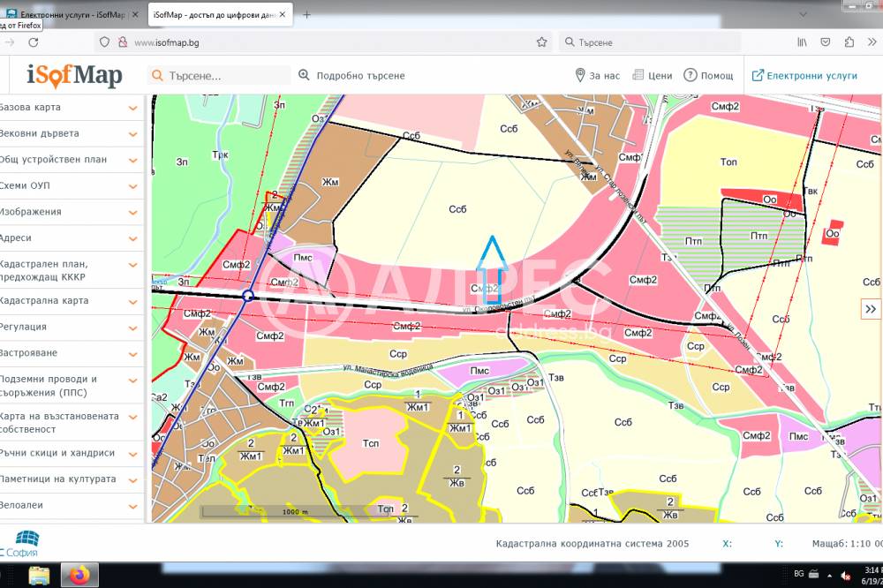Expand the Кадастрална карта section
Image resolution: width=883 pixels, height=588 pixels.
click(133, 301)
